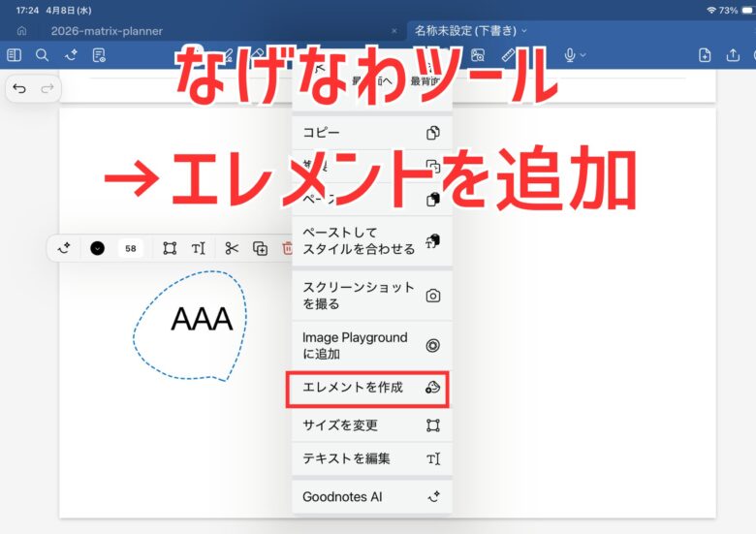Choose Image Playgroundに追加 menu item
This screenshot has height=534, width=756.
pyautogui.click(x=372, y=346)
